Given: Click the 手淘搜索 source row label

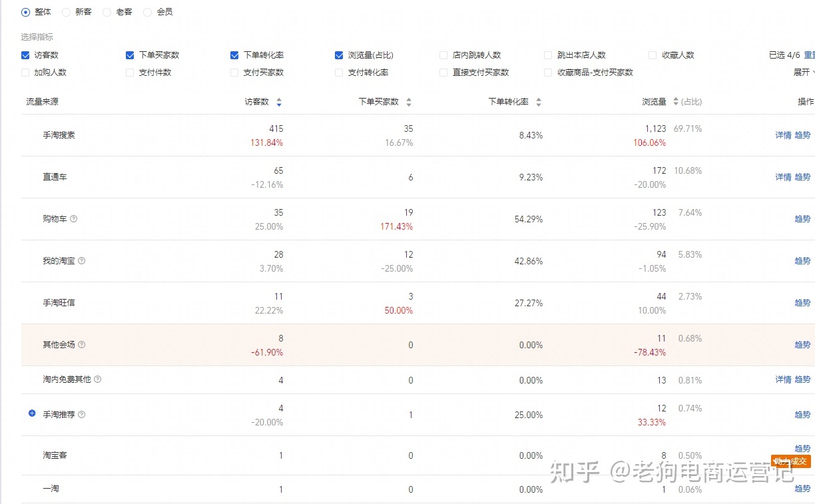Looking at the screenshot, I should click(x=59, y=135).
